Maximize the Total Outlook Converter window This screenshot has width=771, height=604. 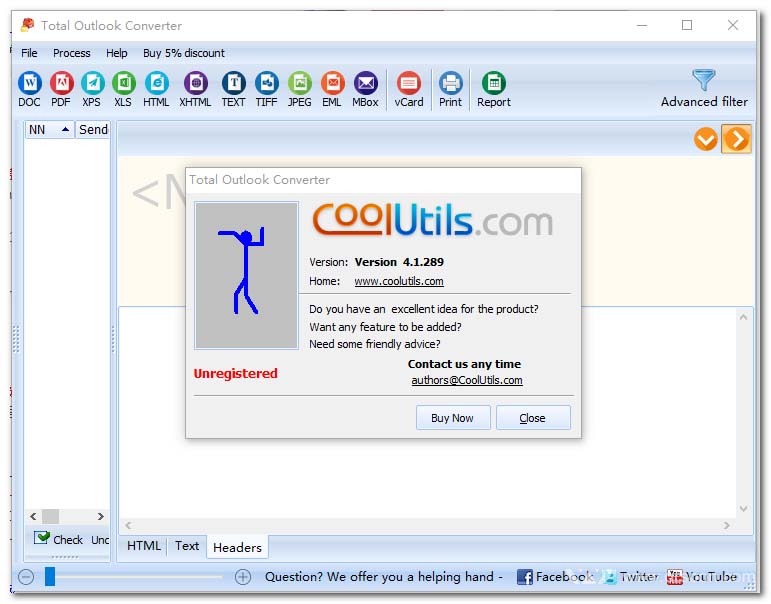(687, 25)
